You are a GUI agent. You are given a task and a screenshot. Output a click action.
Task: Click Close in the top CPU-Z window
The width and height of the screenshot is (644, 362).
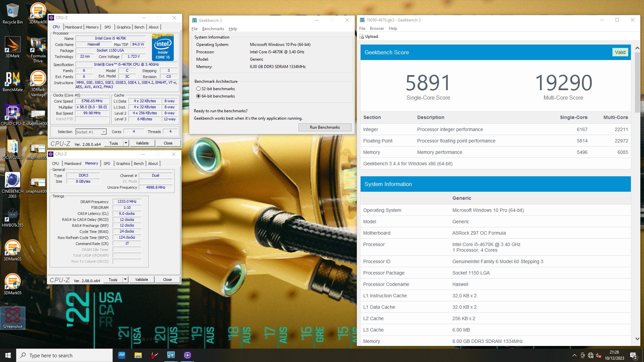point(168,143)
